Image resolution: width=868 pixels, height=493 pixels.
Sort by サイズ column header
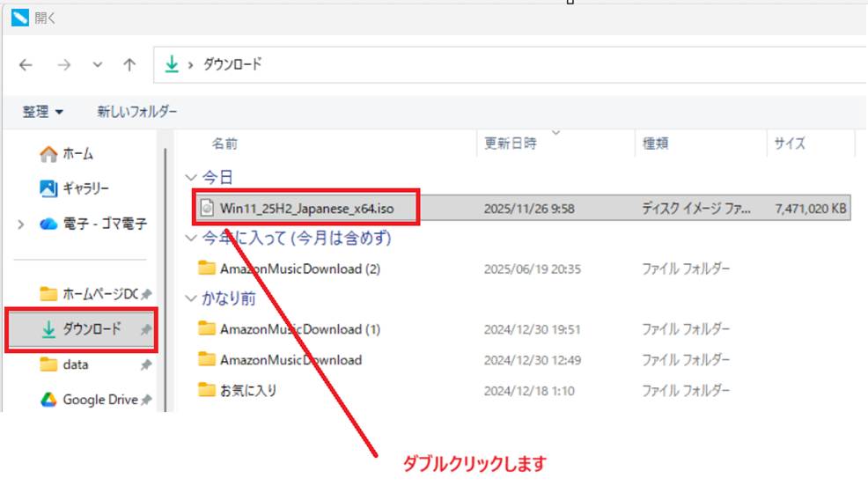(x=789, y=143)
